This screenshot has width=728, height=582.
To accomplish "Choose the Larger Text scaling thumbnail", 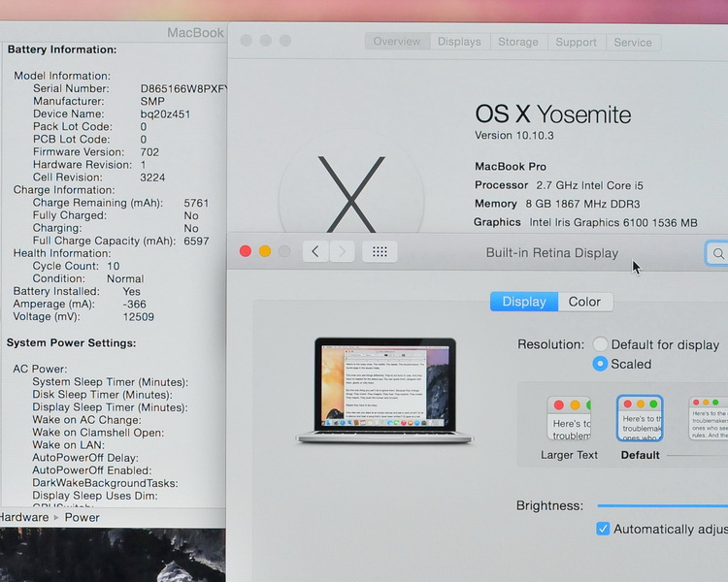I will (x=569, y=418).
